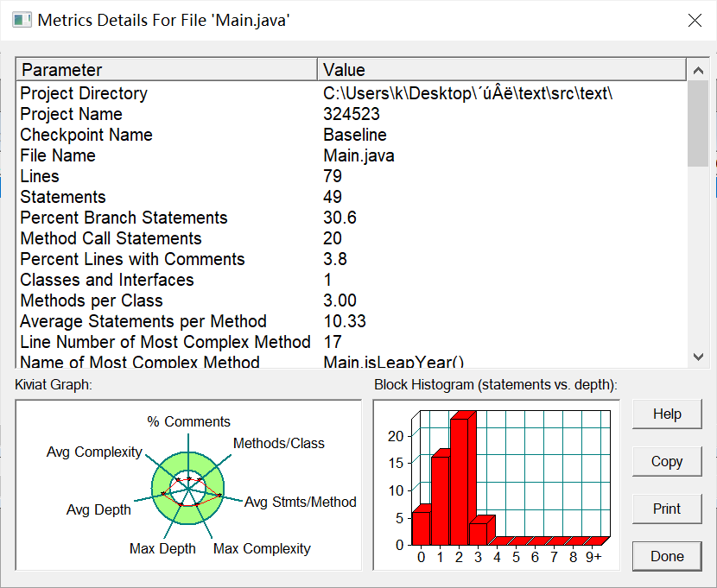This screenshot has width=717, height=588.
Task: Copy the metrics with Copy button
Action: point(667,461)
